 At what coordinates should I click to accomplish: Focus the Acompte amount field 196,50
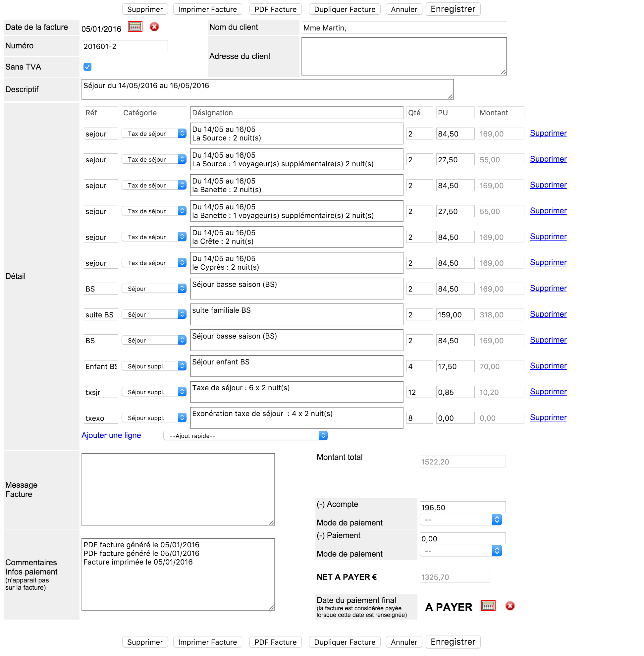tap(462, 508)
